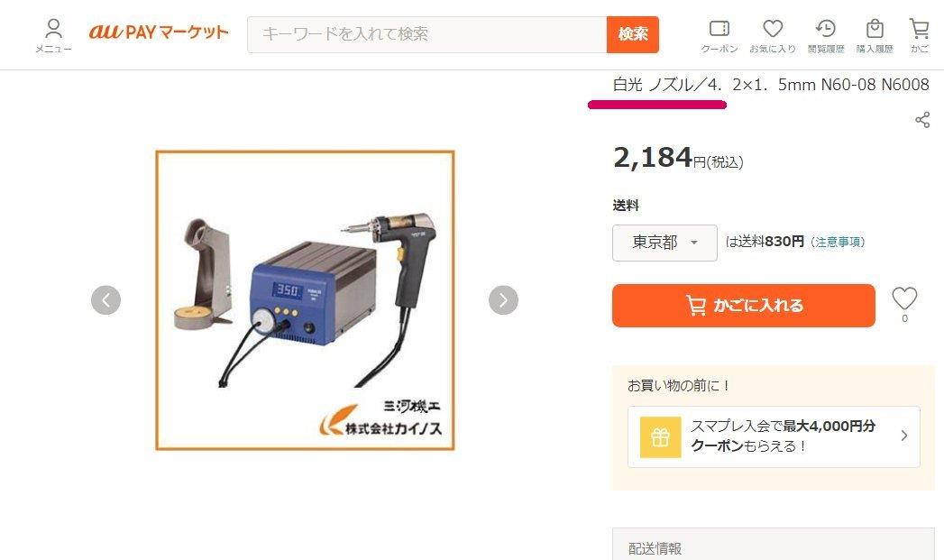Show next product image with right arrow

[x=503, y=300]
